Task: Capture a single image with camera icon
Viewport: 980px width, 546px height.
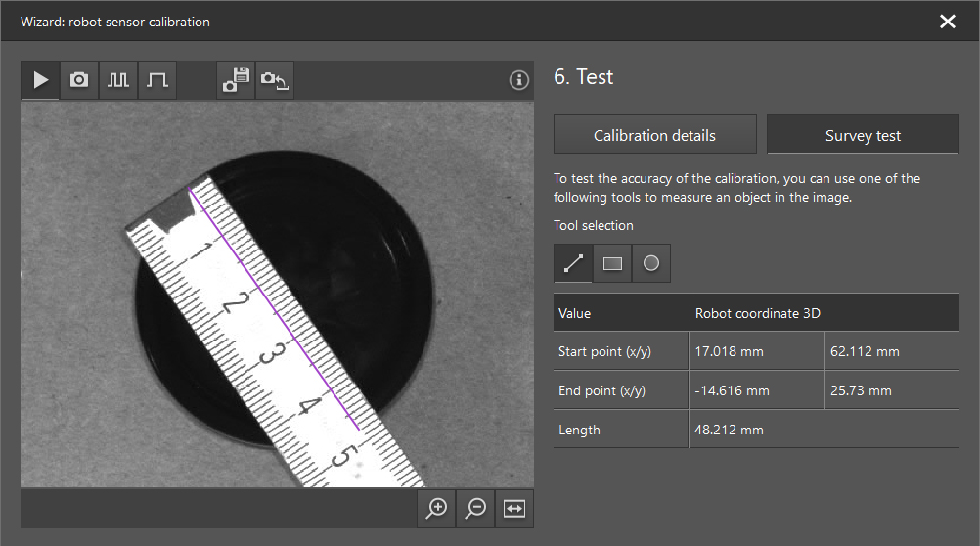Action: coord(79,80)
